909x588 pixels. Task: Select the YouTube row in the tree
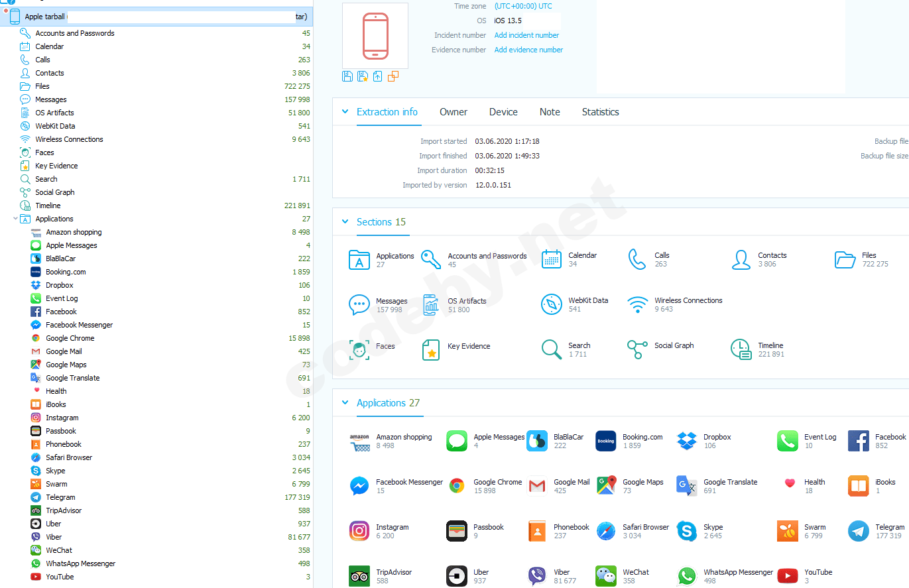pyautogui.click(x=156, y=577)
